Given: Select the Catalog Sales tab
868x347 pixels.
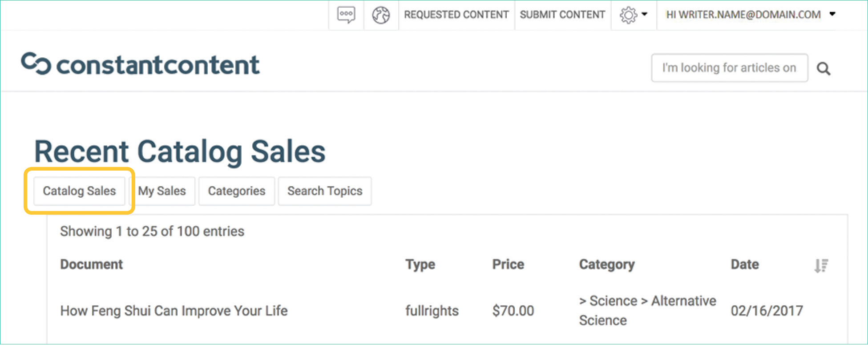Looking at the screenshot, I should (79, 191).
